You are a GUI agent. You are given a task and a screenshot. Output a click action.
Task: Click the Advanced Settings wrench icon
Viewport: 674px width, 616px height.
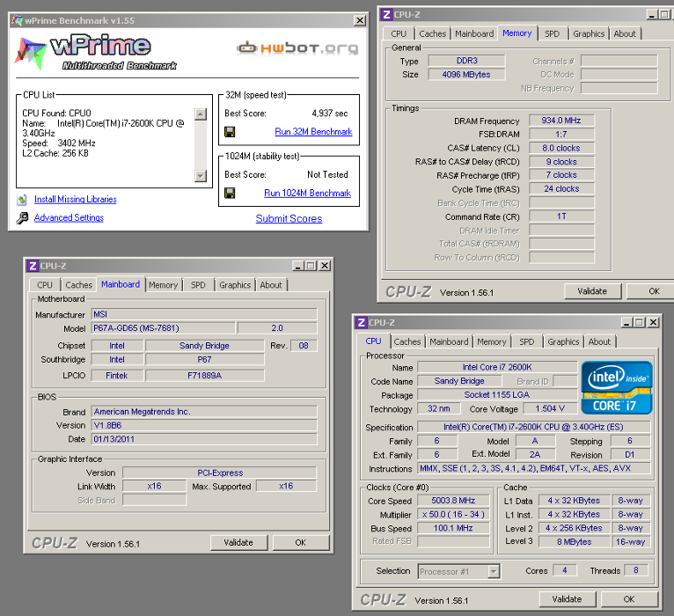(22, 218)
